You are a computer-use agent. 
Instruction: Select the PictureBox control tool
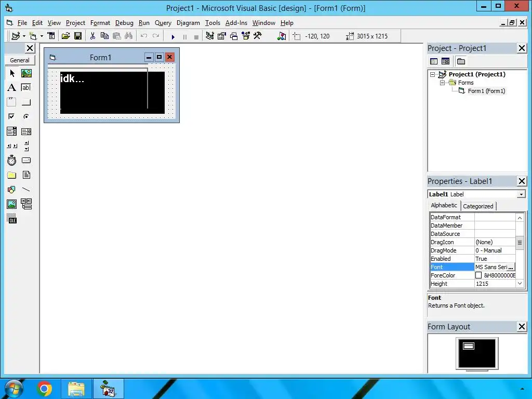(26, 73)
